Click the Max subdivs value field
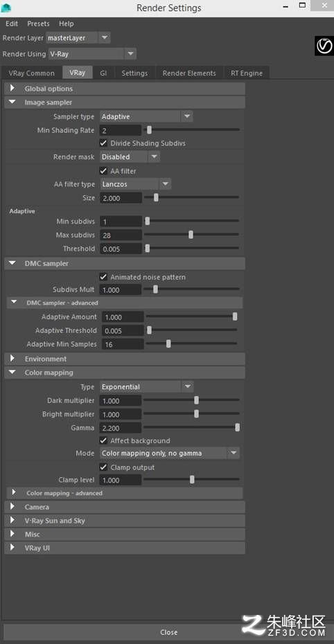Viewport: 334px width, 644px height. pos(121,235)
